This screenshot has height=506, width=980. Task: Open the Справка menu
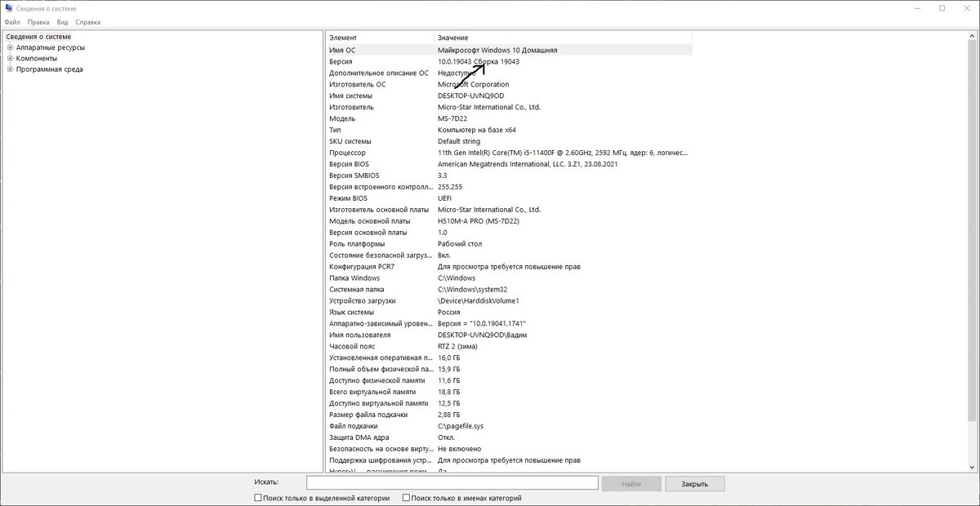[88, 22]
